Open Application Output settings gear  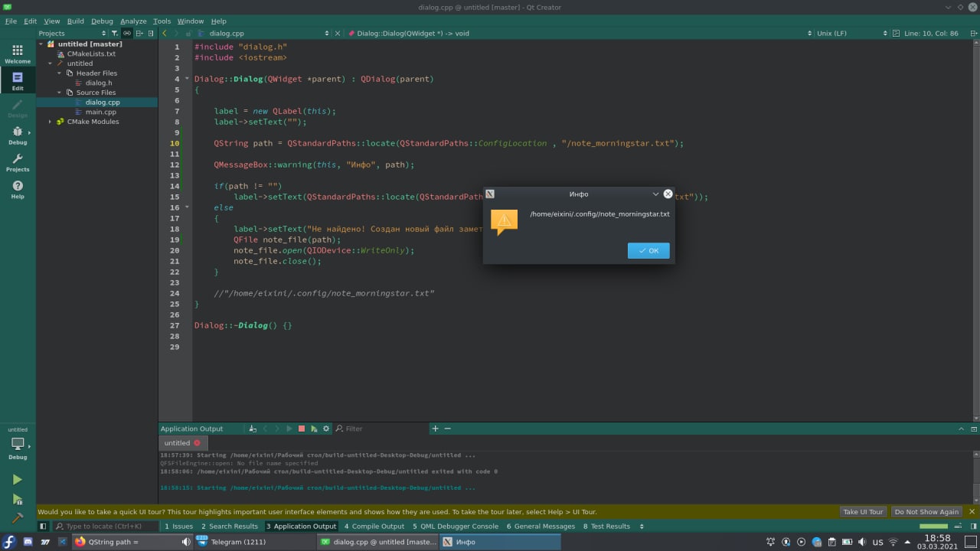(326, 429)
